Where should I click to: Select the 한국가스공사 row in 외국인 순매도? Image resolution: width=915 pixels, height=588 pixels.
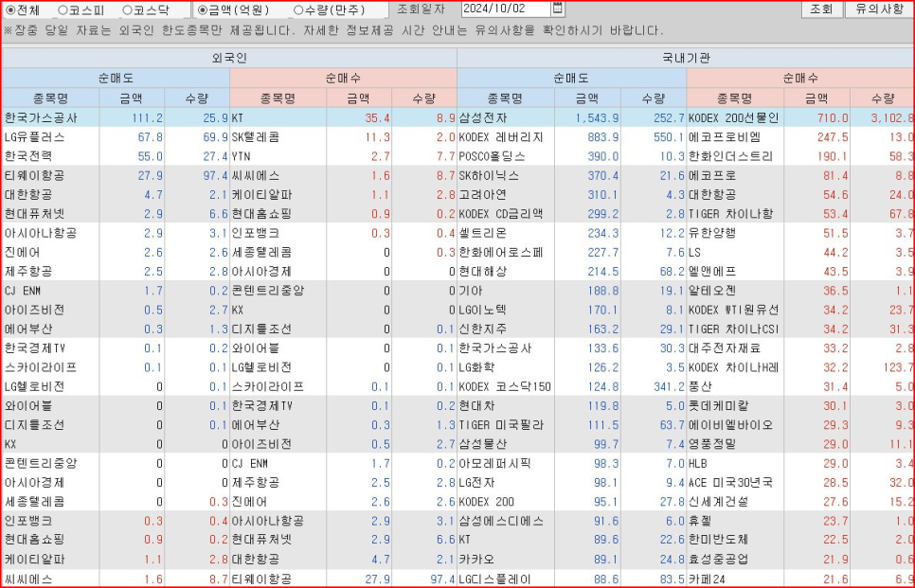pyautogui.click(x=116, y=117)
